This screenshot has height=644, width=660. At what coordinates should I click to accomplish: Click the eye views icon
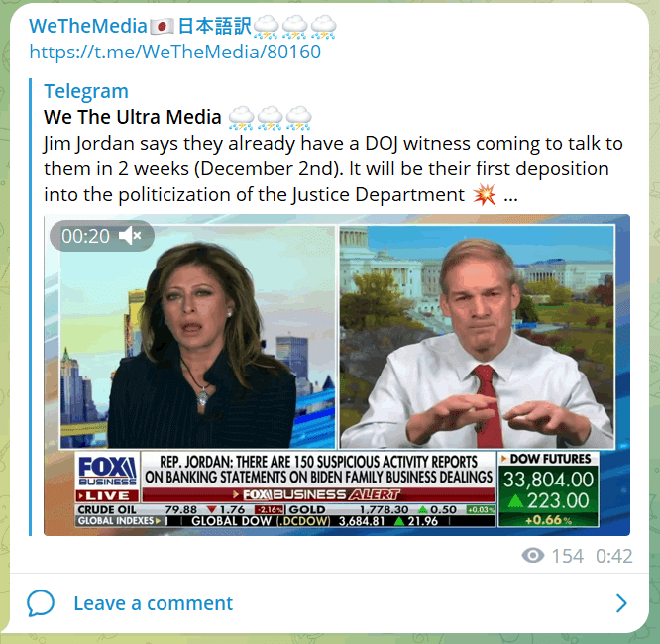click(x=533, y=556)
